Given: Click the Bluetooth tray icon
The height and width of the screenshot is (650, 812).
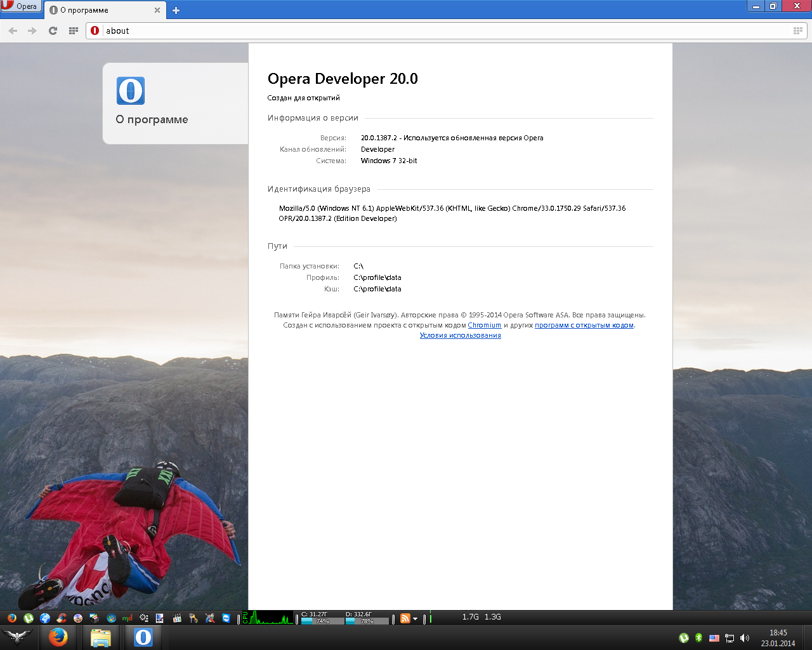Looking at the screenshot, I should tap(698, 638).
